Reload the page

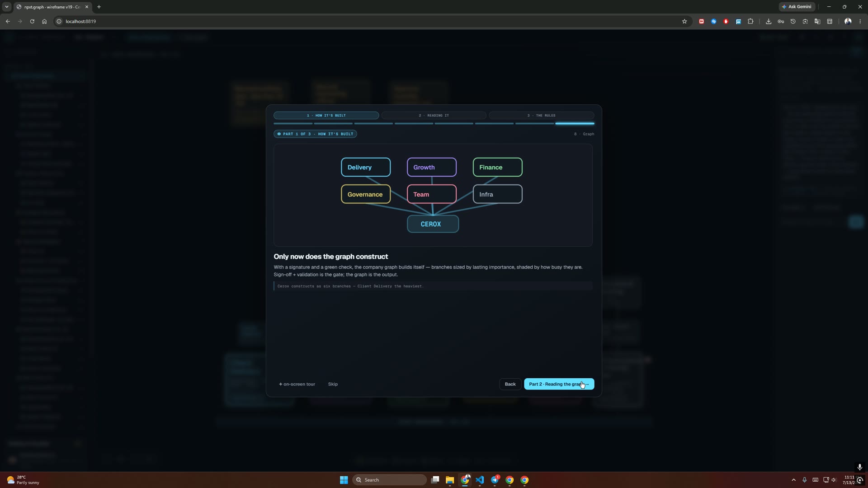coord(32,21)
